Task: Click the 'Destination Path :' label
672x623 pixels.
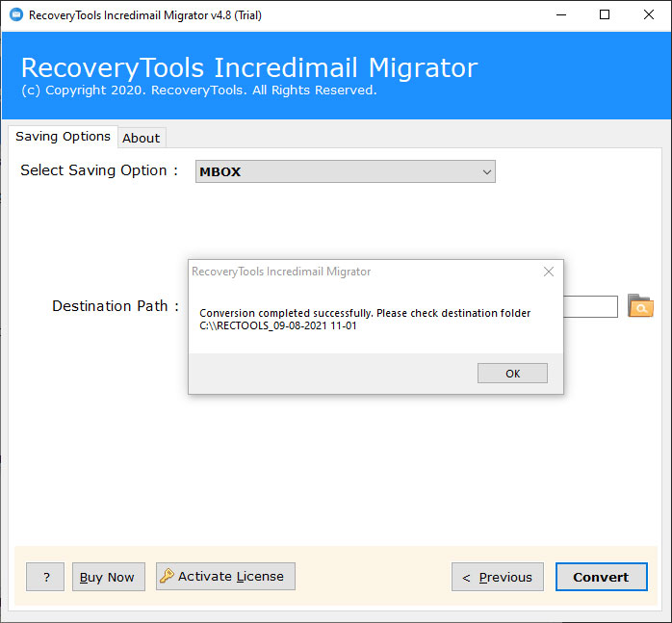Action: 116,305
